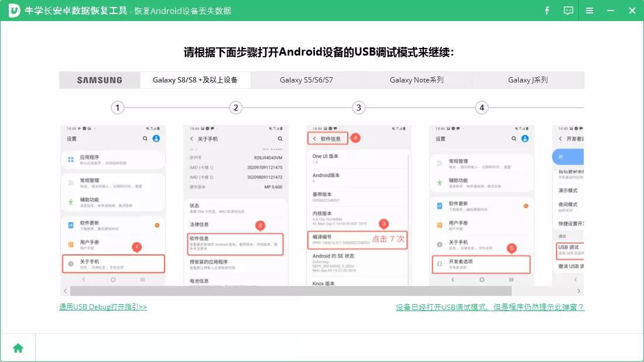Open the hamburger menu icon
Screen dimensions: 644x362
pos(590,10)
